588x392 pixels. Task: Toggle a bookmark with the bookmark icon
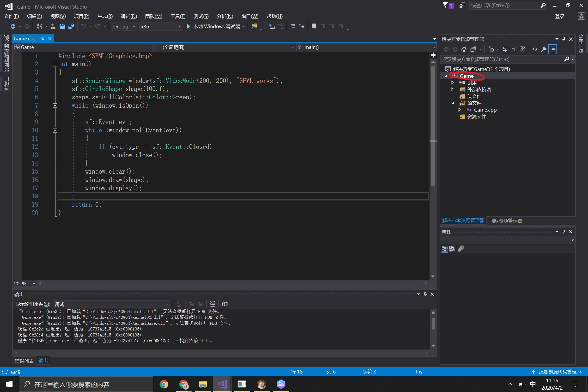314,26
